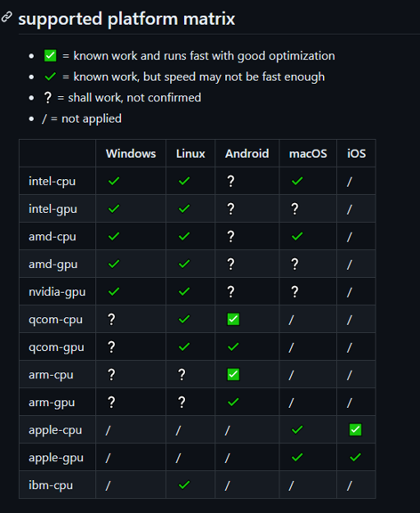Click question mark for nvidia-gpu macOS
Viewport: 420px width, 513px height.
(x=295, y=291)
